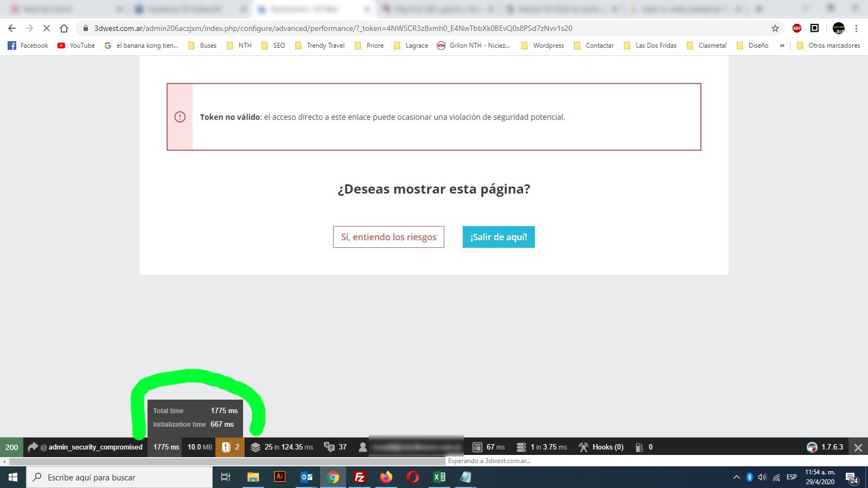Click the page's horizontal scrollbar

coord(226,461)
